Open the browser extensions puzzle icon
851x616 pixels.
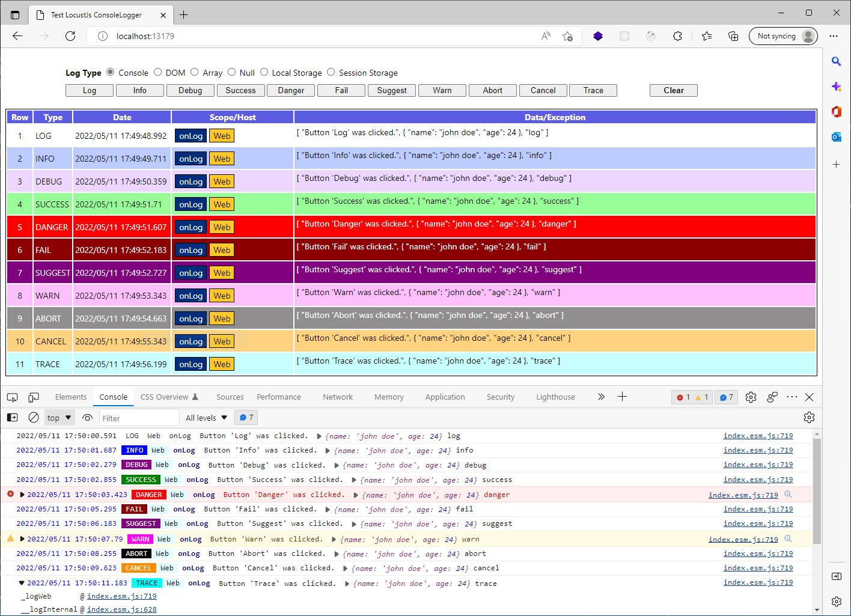pos(677,36)
